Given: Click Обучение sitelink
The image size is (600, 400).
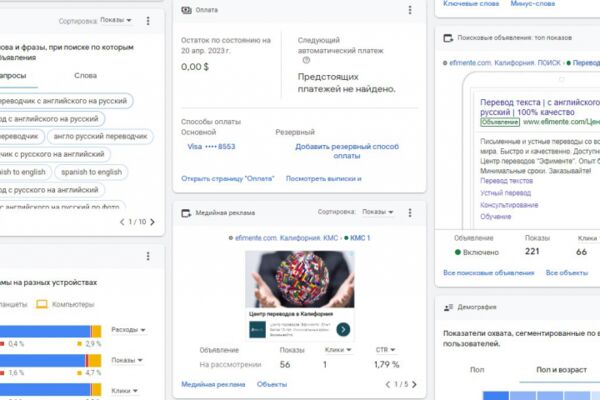Looking at the screenshot, I should [x=496, y=217].
